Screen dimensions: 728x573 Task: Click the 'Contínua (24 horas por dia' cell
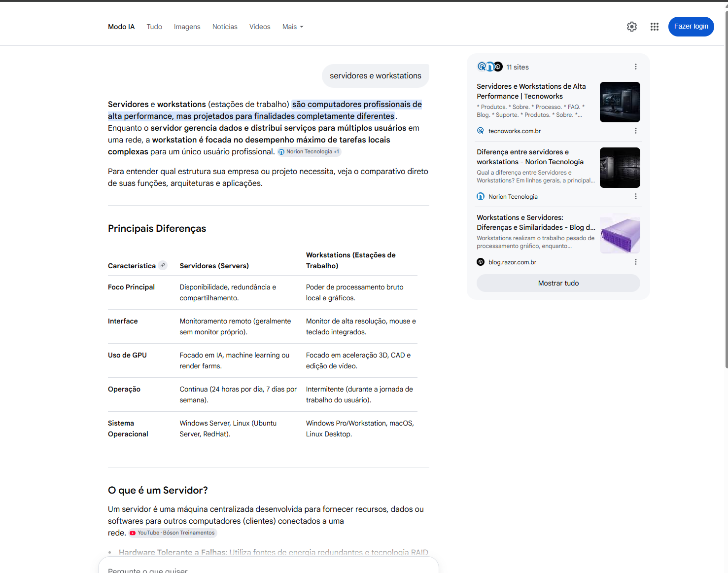(238, 394)
